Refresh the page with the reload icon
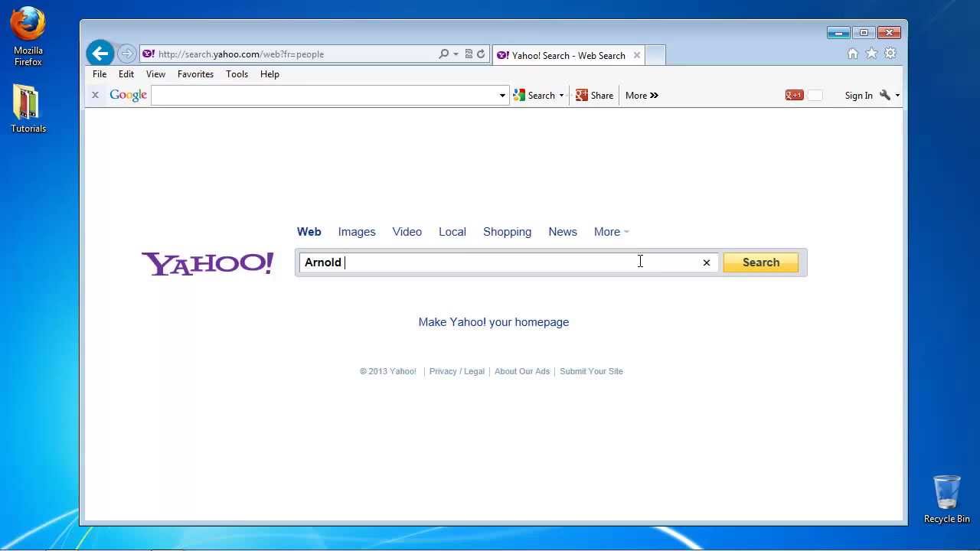Viewport: 980px width, 551px height. 481,54
